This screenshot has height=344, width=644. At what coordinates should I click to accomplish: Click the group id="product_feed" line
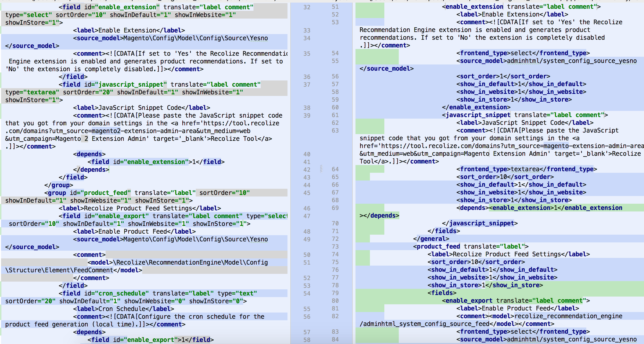(x=147, y=193)
